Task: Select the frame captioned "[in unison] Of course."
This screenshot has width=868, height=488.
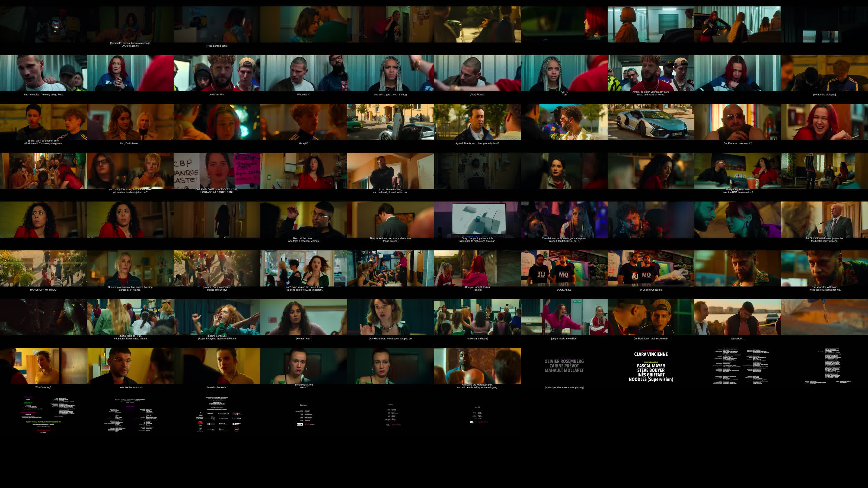Action: [x=651, y=268]
